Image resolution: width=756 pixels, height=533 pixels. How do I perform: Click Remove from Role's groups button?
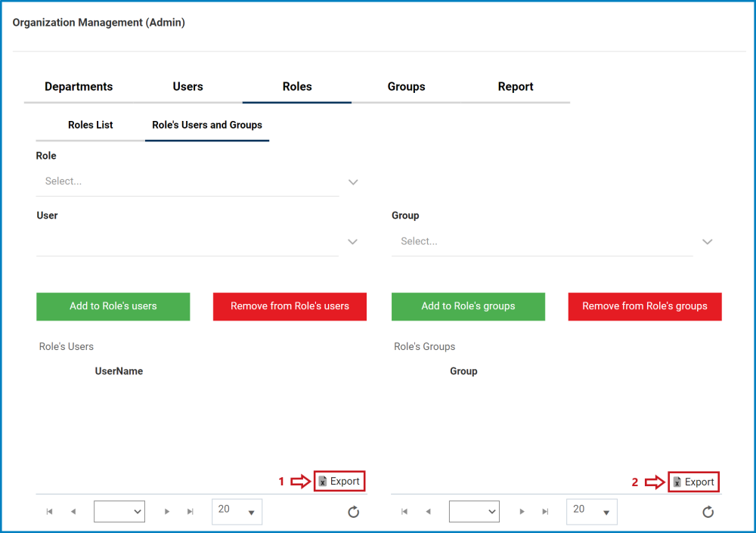coord(645,306)
